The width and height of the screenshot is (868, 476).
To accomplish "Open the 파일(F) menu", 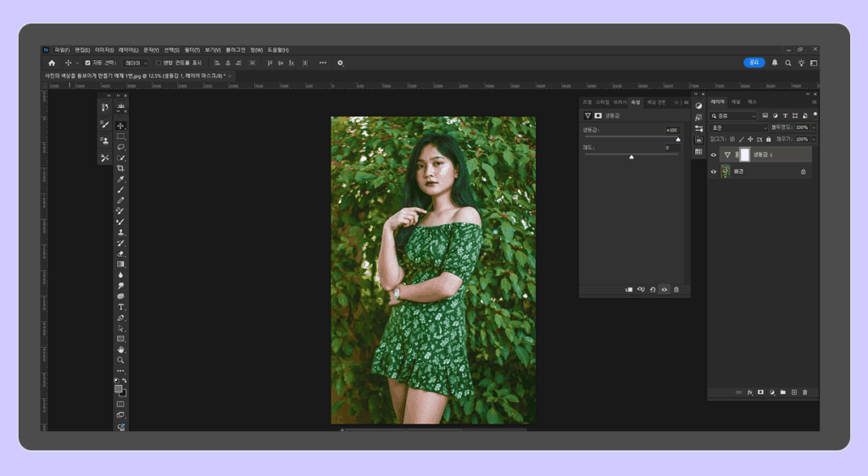I will (62, 50).
